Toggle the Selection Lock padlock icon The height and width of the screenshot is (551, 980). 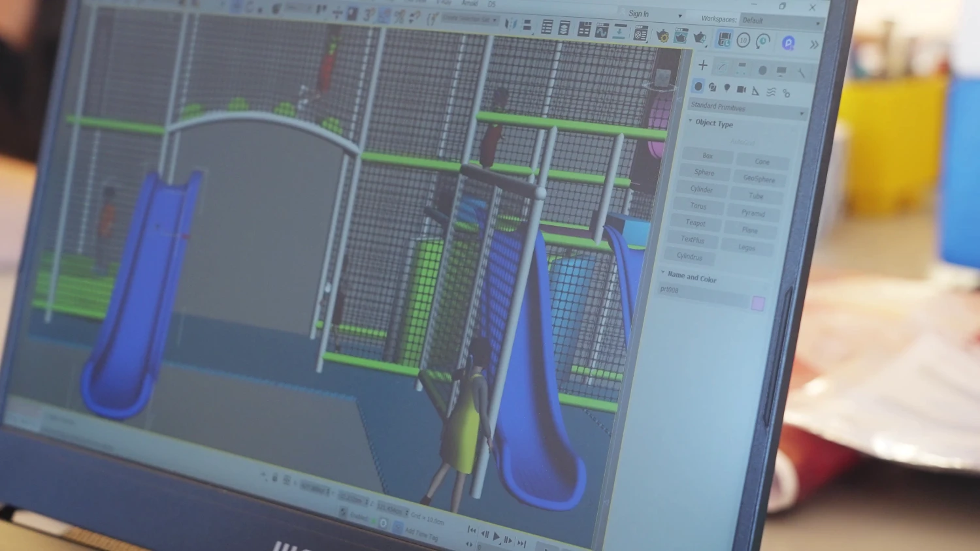[x=275, y=479]
